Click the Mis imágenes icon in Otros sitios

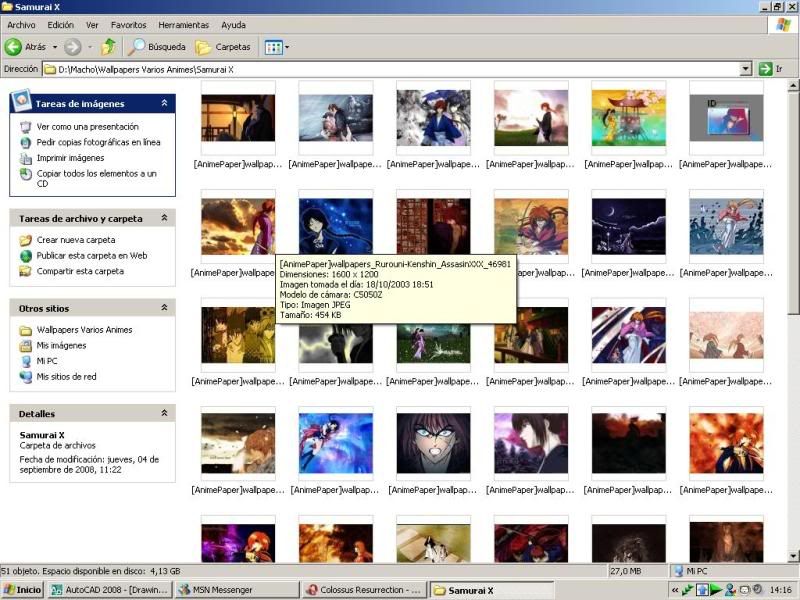point(26,346)
